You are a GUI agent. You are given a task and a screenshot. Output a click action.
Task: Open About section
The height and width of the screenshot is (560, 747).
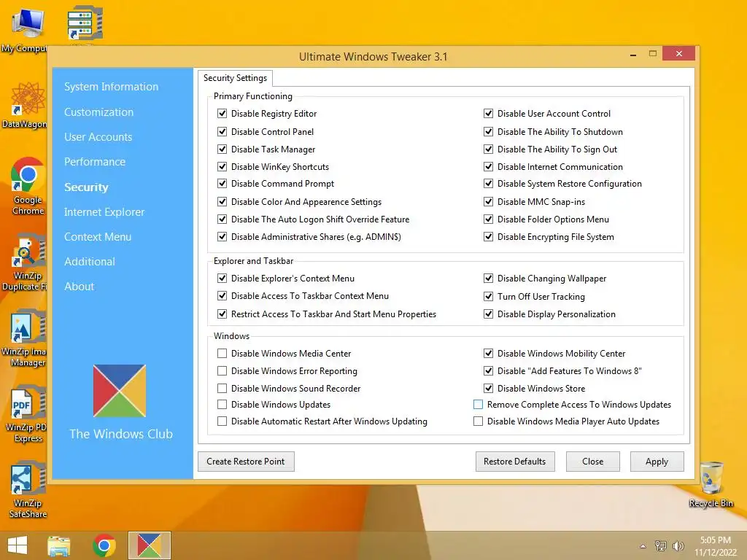click(79, 286)
